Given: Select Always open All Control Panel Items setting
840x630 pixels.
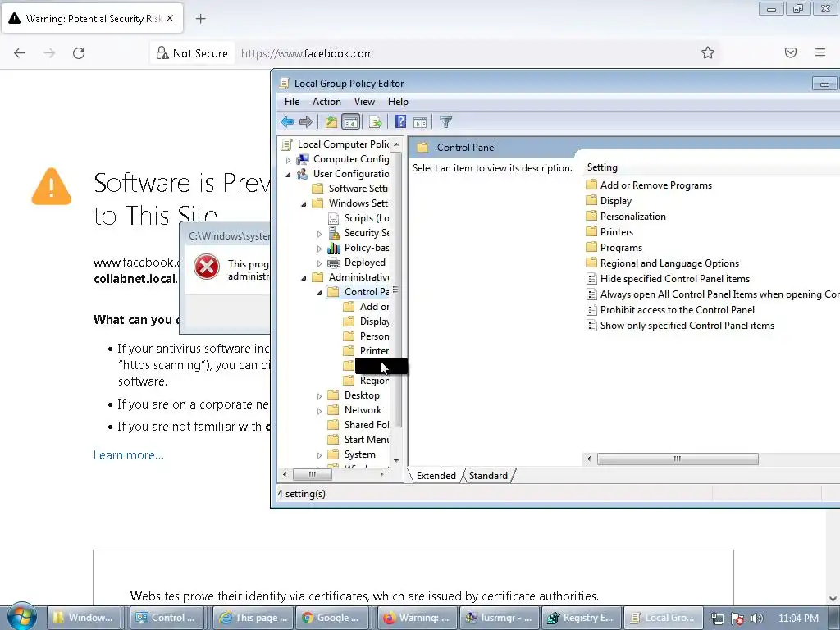Looking at the screenshot, I should [x=713, y=294].
